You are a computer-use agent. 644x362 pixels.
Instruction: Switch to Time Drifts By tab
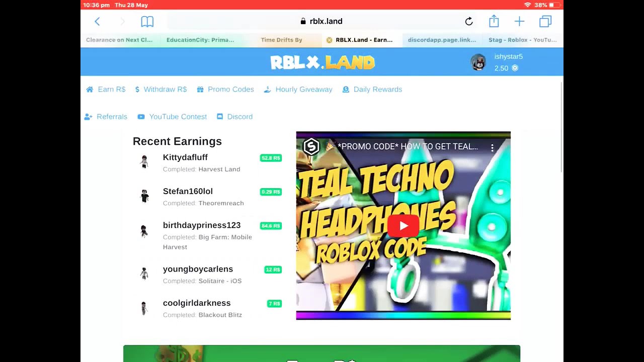coord(282,40)
